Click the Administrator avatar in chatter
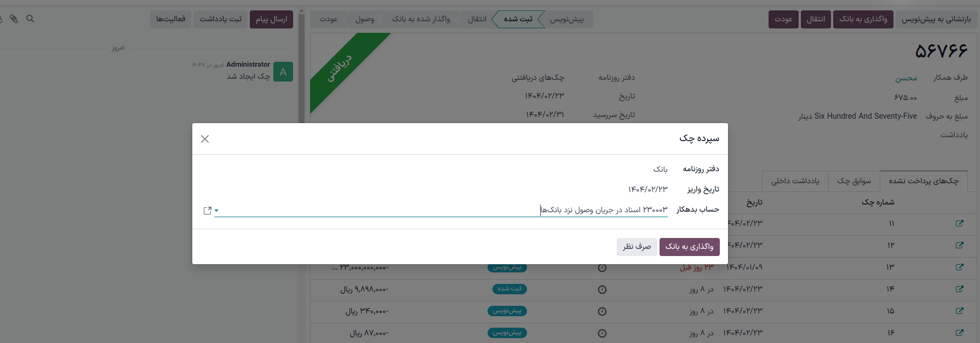 pyautogui.click(x=283, y=72)
